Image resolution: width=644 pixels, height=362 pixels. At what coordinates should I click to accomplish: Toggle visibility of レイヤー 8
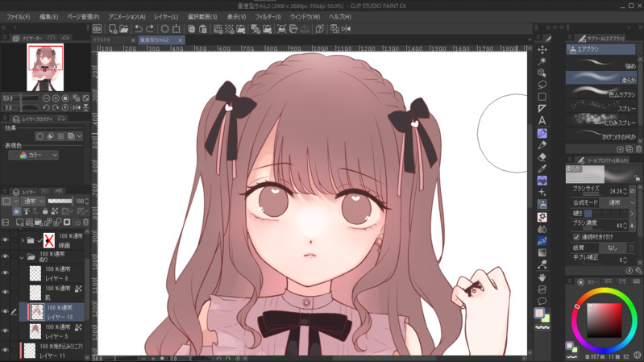(6, 273)
